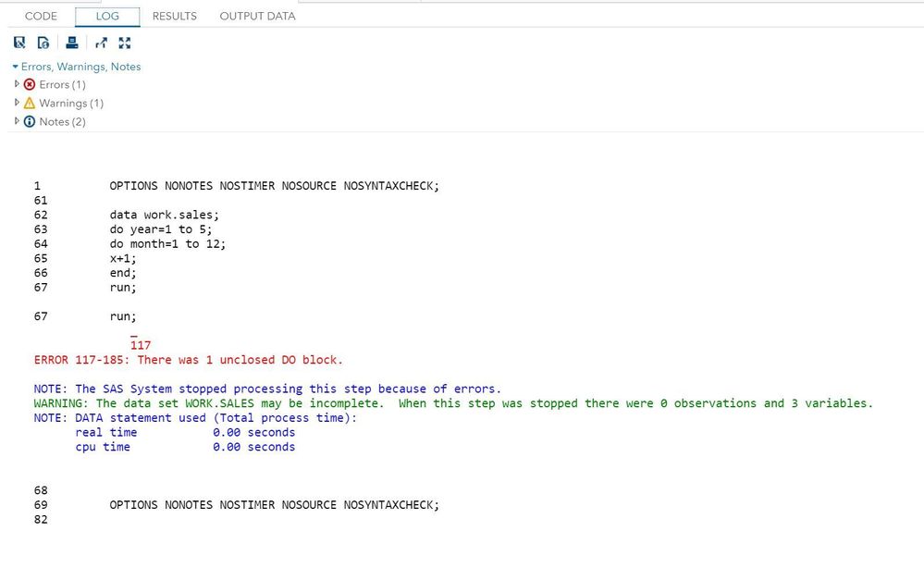
Task: Click the blue Notes info icon
Action: point(30,121)
